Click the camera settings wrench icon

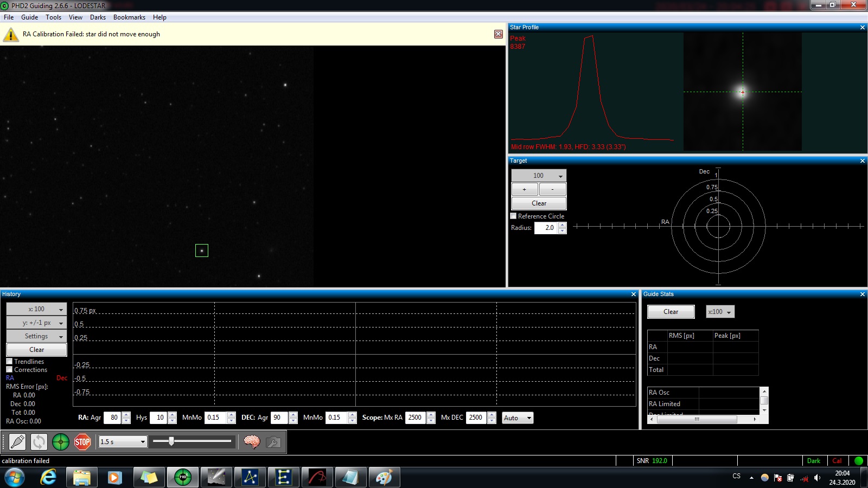coord(273,442)
